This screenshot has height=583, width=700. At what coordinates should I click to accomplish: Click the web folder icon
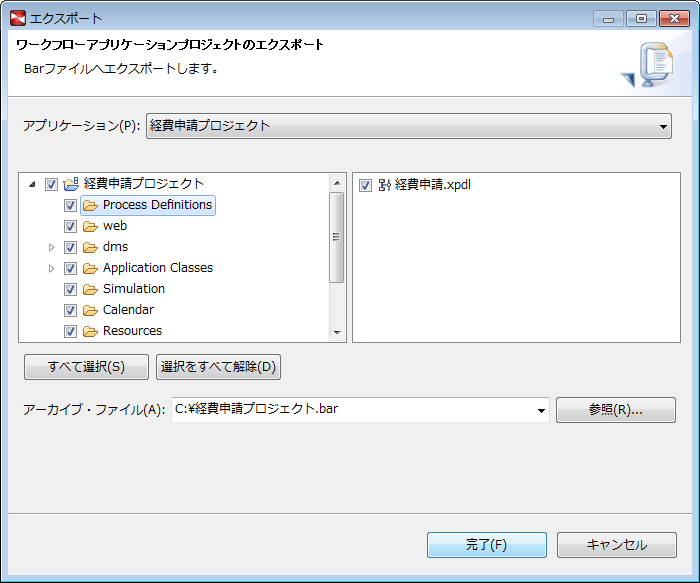[x=90, y=226]
